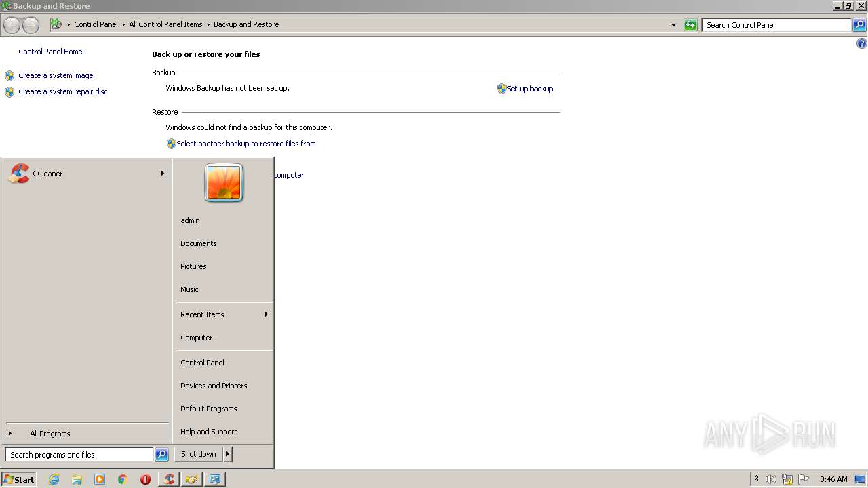This screenshot has width=868, height=488.
Task: Expand the Recent Items submenu
Action: (x=224, y=314)
